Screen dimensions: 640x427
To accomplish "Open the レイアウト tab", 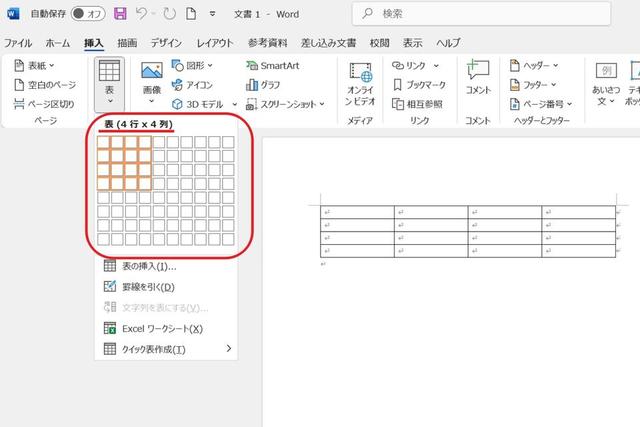I will [x=215, y=43].
